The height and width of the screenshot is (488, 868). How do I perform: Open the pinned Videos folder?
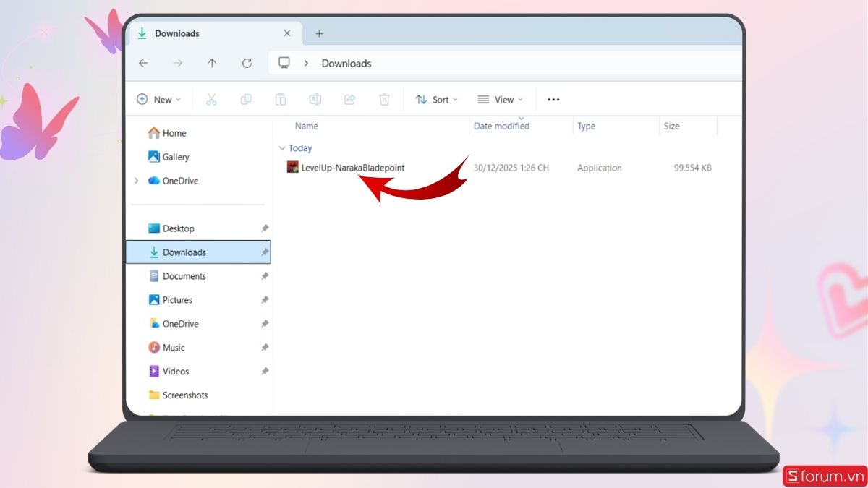[176, 372]
